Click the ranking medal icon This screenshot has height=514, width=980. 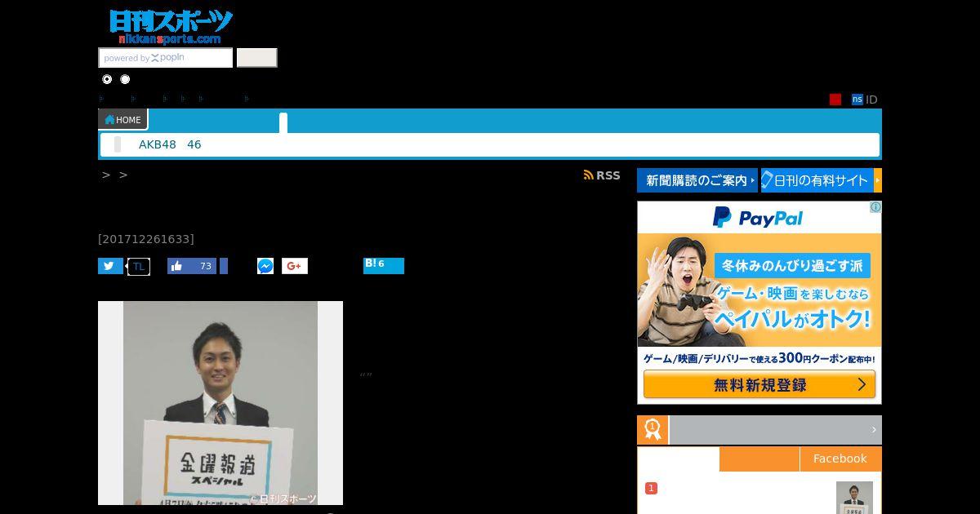[653, 430]
